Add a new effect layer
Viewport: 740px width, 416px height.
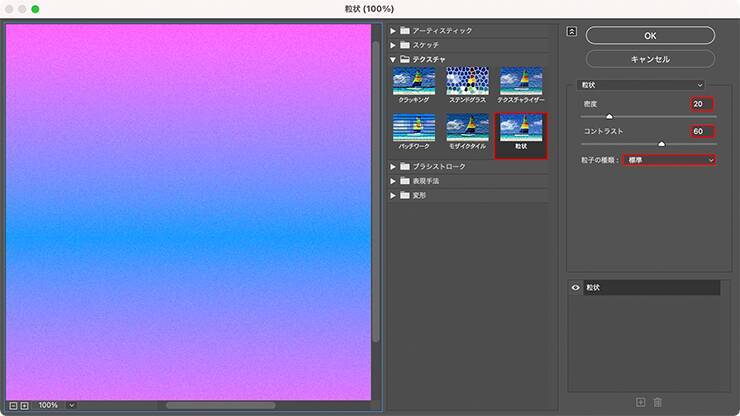641,402
